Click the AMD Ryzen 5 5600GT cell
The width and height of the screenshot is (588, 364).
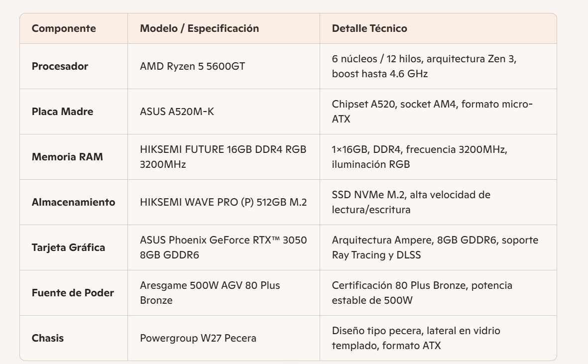(192, 66)
